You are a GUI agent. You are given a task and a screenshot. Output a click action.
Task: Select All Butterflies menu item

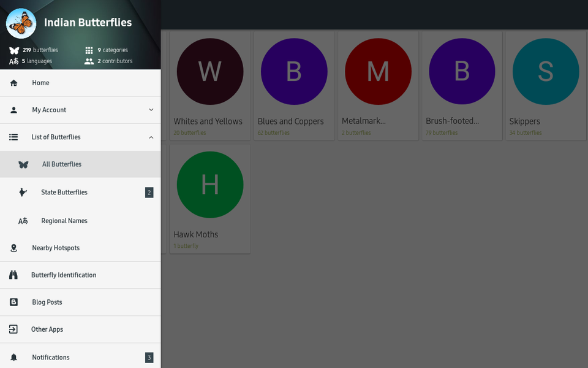tap(62, 164)
